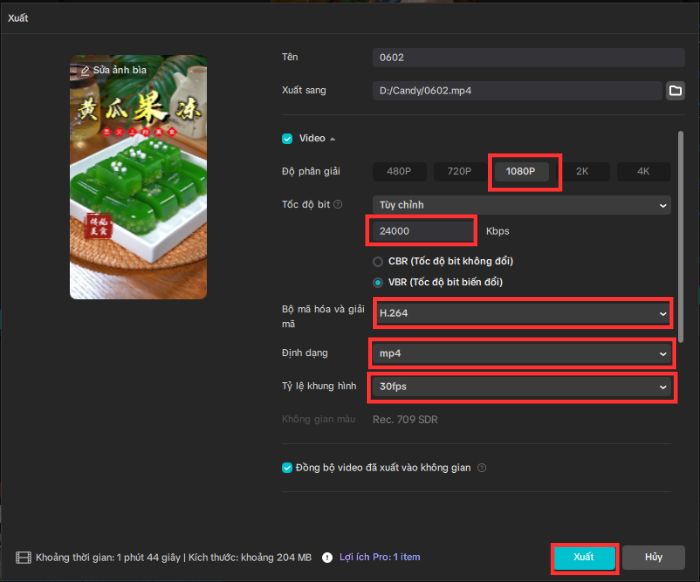
Task: Click the film strip icon near duration info
Action: tap(23, 557)
